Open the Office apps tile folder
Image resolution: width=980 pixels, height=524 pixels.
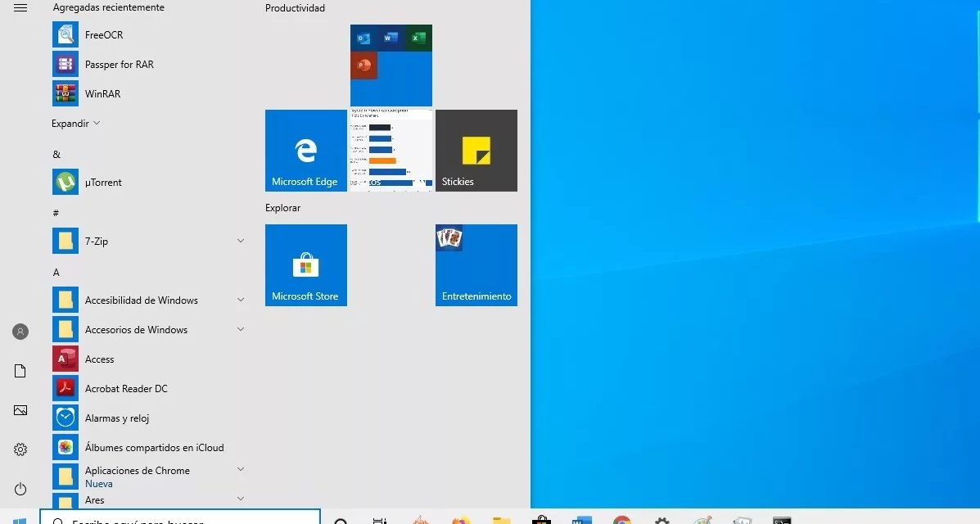click(391, 65)
